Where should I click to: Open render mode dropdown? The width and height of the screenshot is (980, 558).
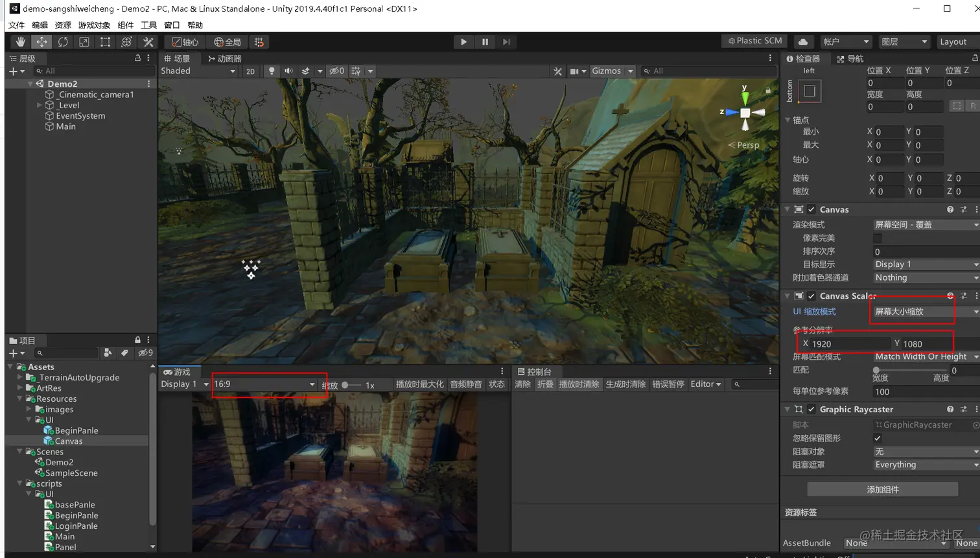point(926,225)
